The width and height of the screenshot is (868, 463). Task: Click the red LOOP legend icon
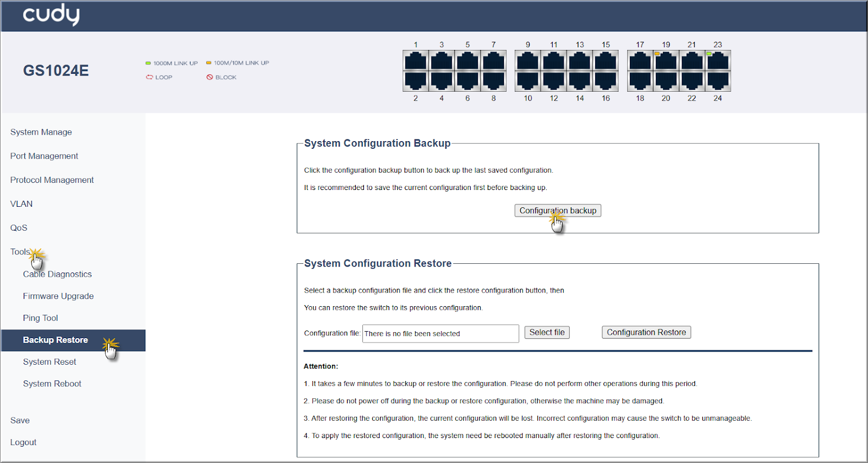tap(149, 77)
